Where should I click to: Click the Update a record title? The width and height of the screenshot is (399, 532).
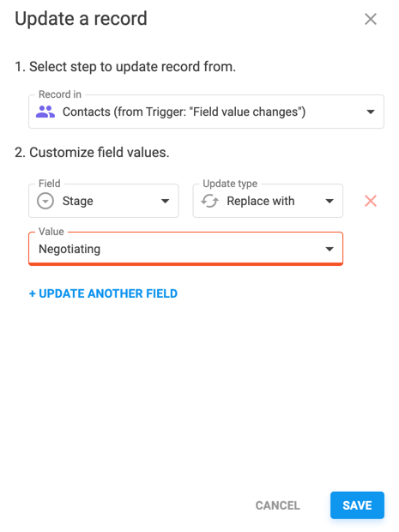pos(82,19)
